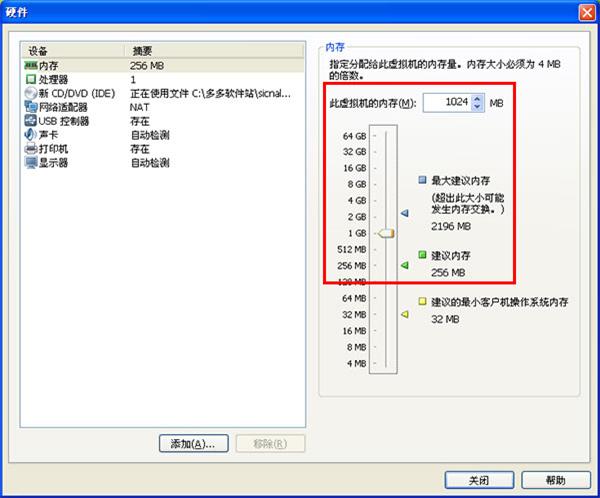Click the CD/DVD (IDE) drive icon

coord(30,93)
